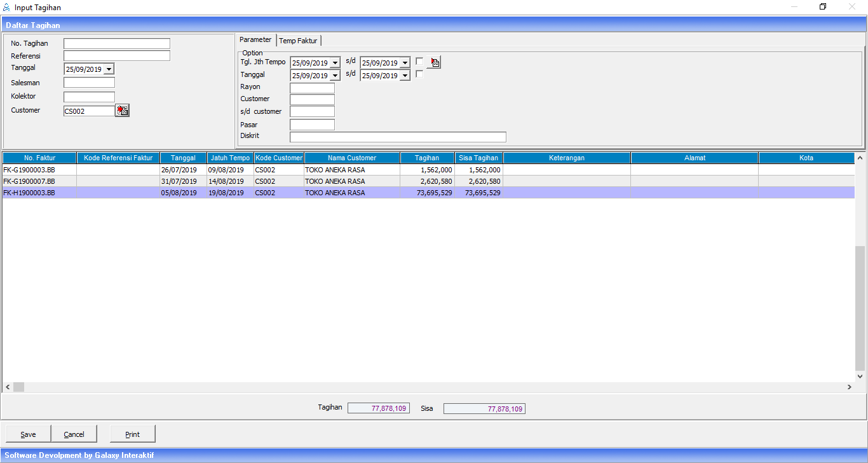Click the icon next to Tgl. Jth Tempo checkbox

point(435,62)
